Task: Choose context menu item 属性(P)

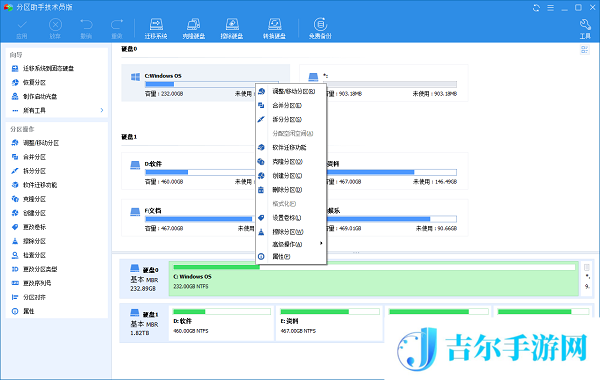Action: coord(291,257)
